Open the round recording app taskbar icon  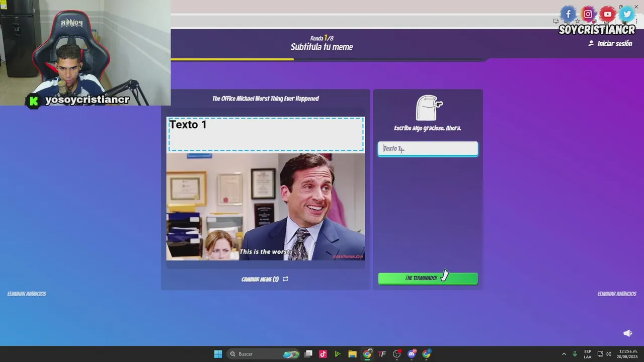pos(397,354)
